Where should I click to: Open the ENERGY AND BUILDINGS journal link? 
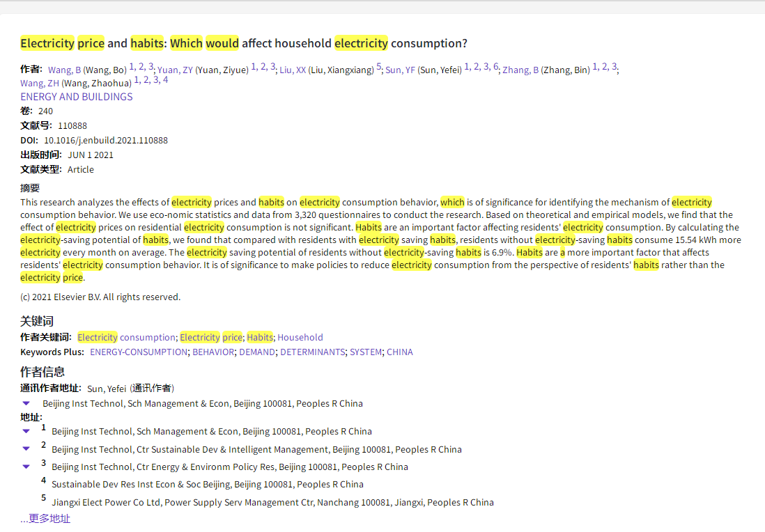(76, 97)
